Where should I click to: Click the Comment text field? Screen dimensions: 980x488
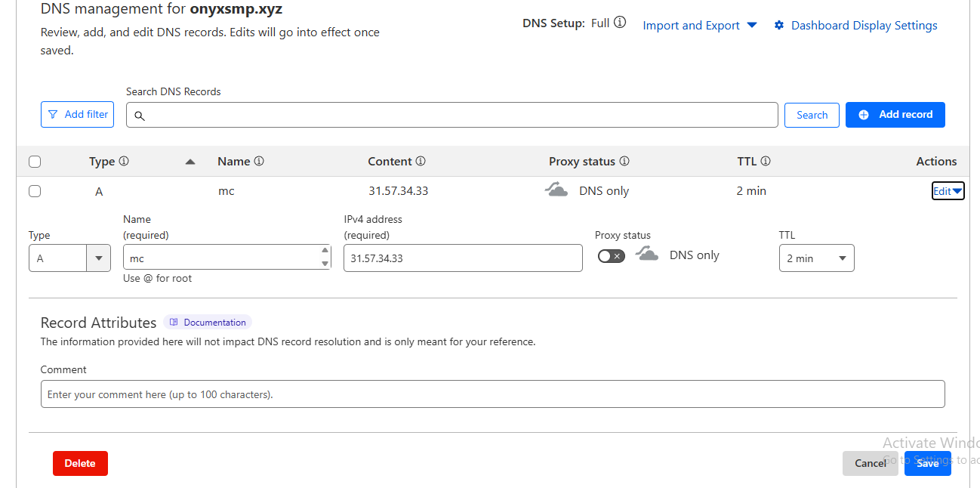coord(493,394)
